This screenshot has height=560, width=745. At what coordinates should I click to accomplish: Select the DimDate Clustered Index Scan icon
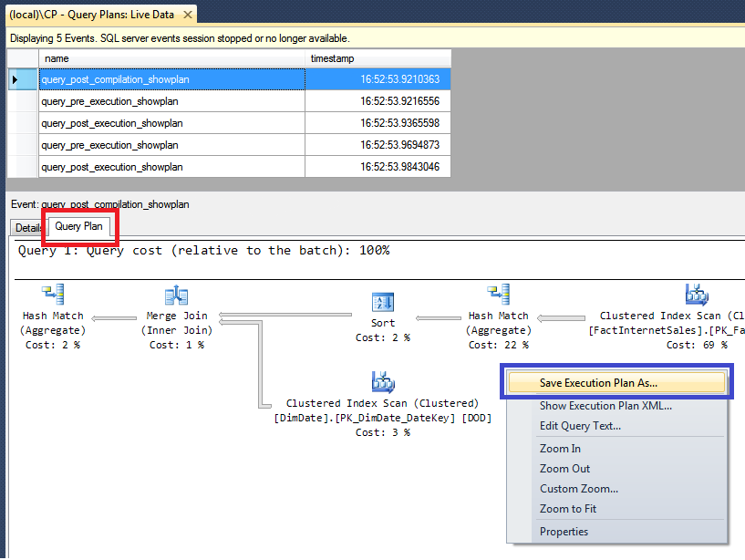[x=383, y=382]
